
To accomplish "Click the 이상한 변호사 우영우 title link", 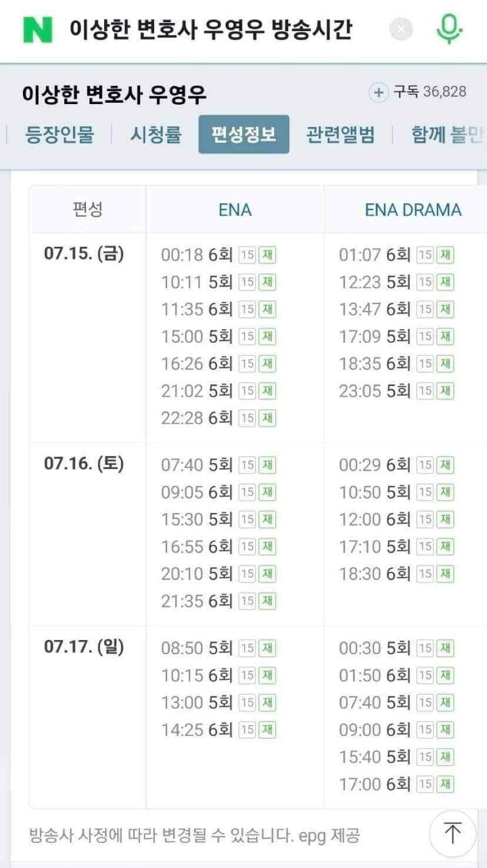I will [114, 94].
